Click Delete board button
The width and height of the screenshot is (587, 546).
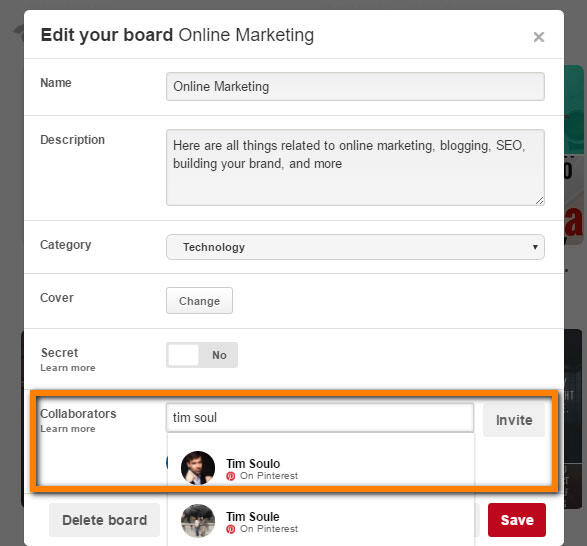(104, 520)
